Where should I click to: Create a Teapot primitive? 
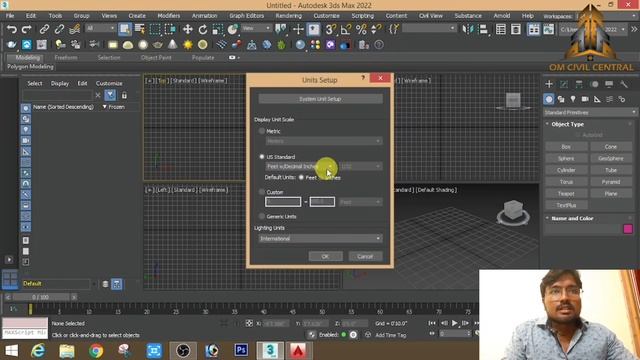point(566,193)
